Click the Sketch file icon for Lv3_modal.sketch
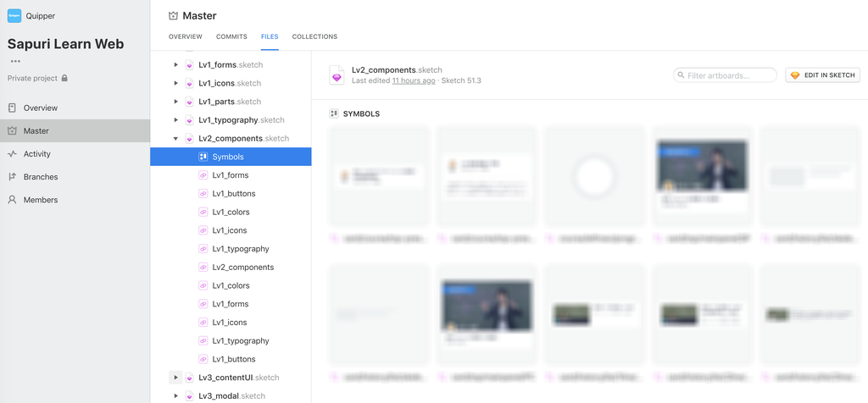Viewport: 868px width, 403px height. click(189, 396)
